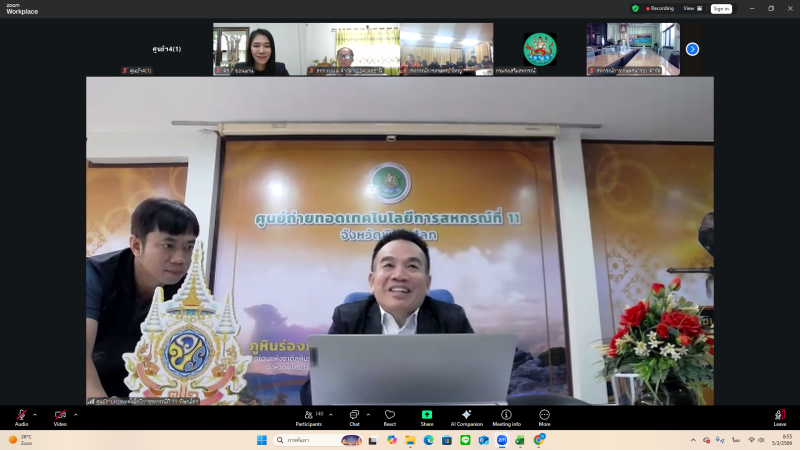The image size is (800, 450).
Task: Launch the AI Companion
Action: pos(466,415)
